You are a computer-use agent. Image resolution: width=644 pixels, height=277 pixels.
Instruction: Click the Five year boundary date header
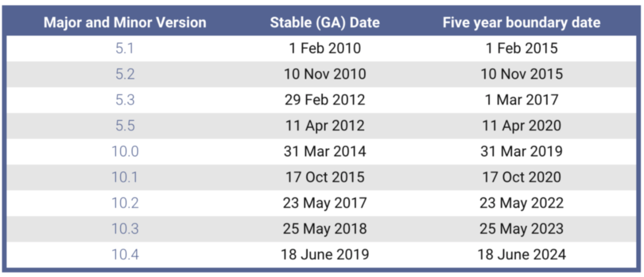pos(521,23)
